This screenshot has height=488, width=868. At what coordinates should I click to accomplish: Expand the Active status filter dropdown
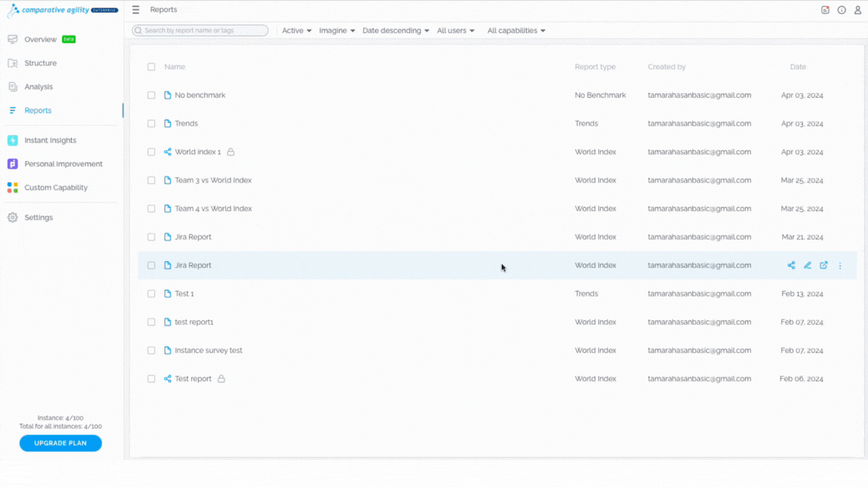(x=297, y=30)
